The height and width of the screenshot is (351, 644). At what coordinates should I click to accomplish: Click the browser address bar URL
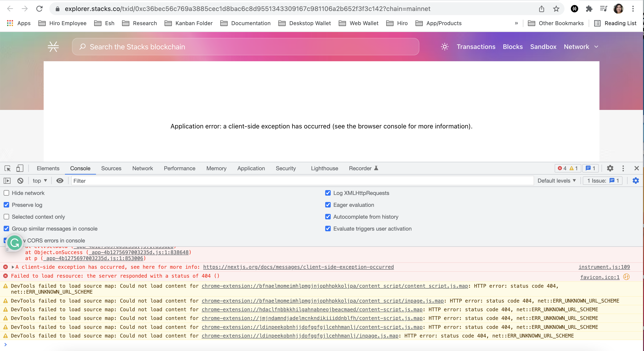tap(247, 9)
